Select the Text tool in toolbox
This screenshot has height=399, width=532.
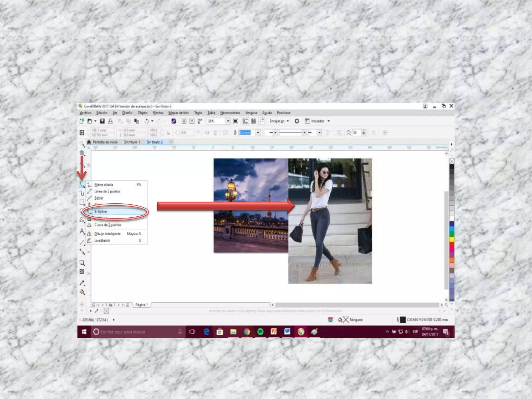point(82,231)
